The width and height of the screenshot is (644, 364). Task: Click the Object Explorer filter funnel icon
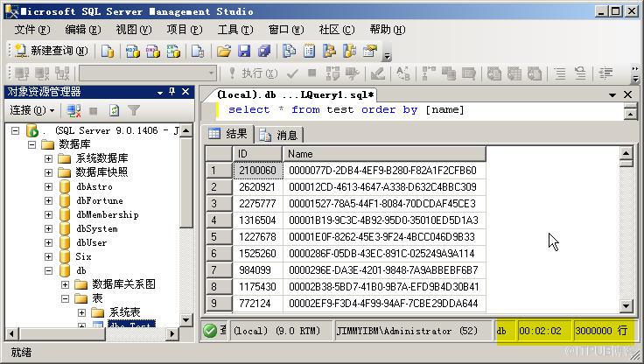point(134,110)
